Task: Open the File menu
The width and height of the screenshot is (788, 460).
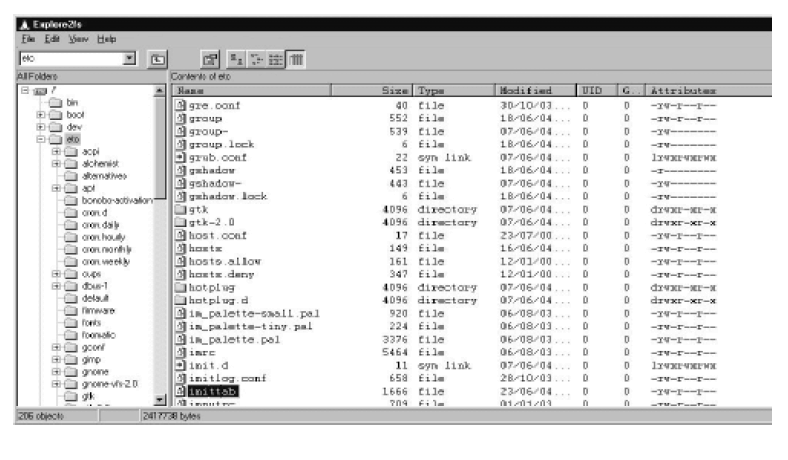Action: (x=20, y=38)
